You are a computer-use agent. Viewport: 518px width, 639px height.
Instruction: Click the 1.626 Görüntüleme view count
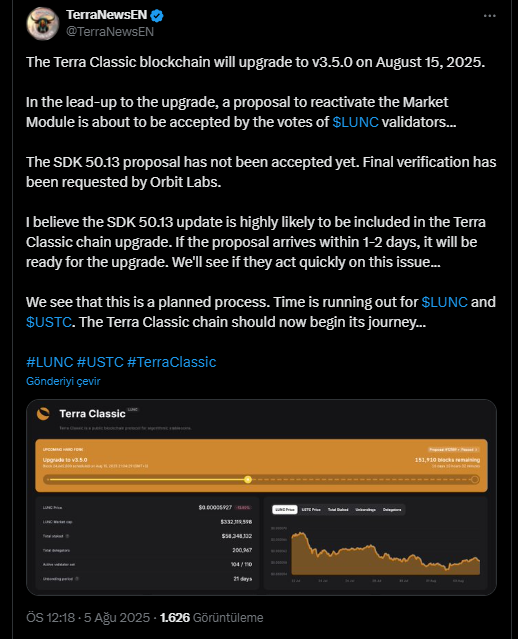[x=212, y=617]
